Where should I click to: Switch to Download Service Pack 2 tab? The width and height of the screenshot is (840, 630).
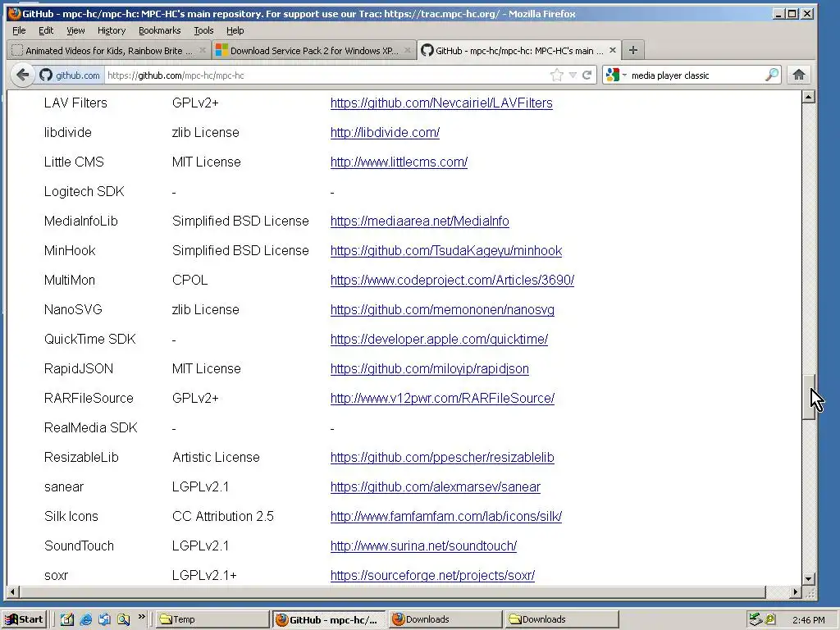coord(314,50)
